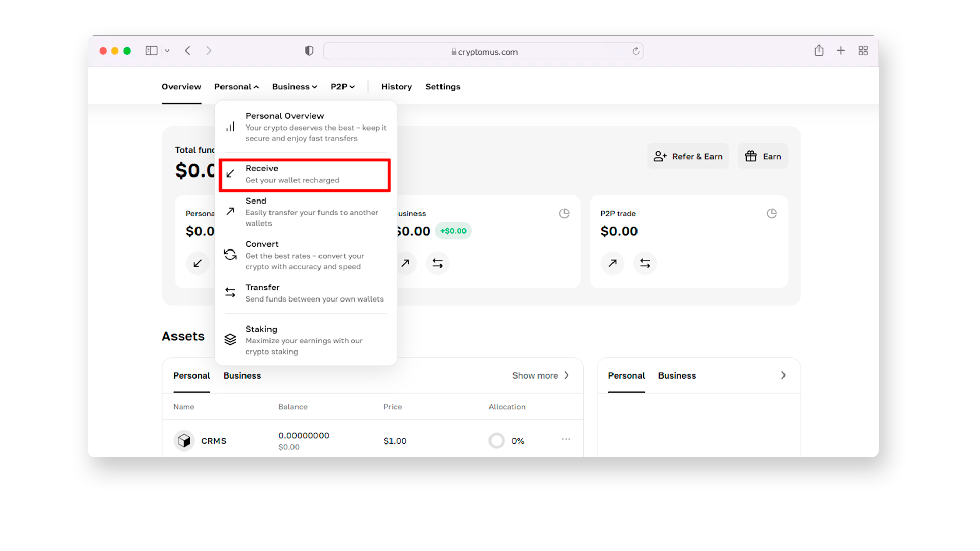Click the +$0.00 change badge

453,231
